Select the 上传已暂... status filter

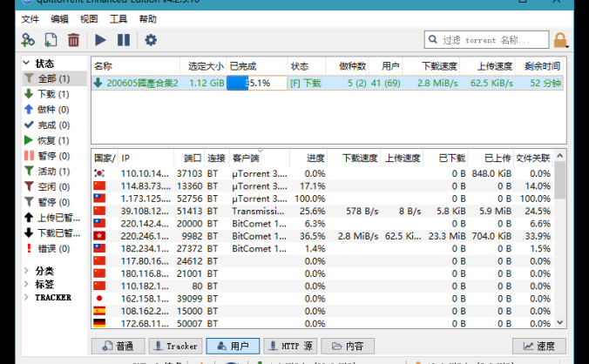pos(54,218)
